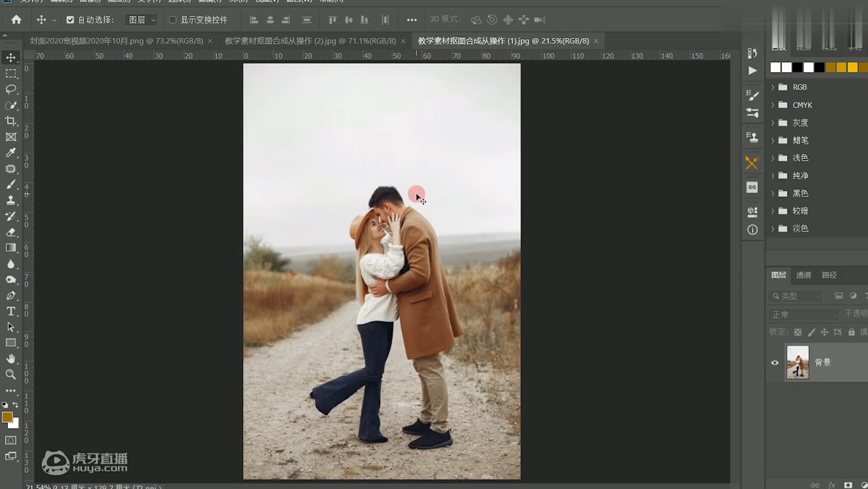The width and height of the screenshot is (868, 489).
Task: Enable the 显示变换控件 checkbox
Action: (173, 20)
